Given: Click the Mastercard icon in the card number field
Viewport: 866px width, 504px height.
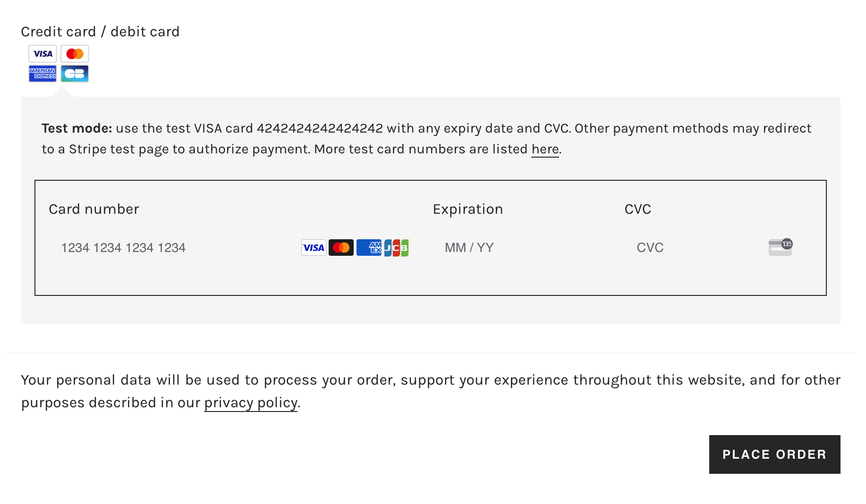Looking at the screenshot, I should [x=341, y=247].
